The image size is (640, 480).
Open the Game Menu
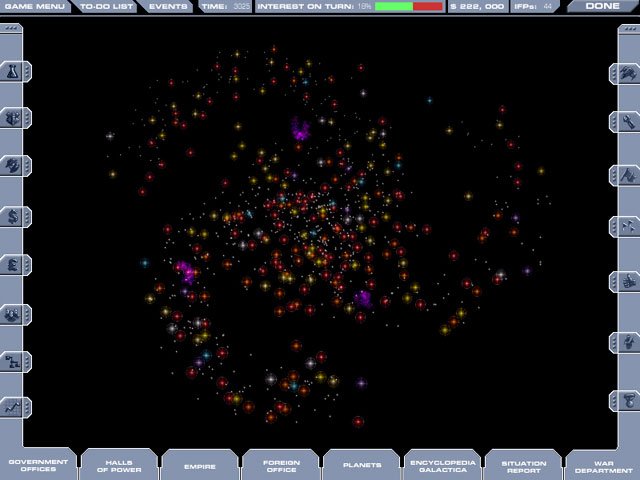[34, 6]
